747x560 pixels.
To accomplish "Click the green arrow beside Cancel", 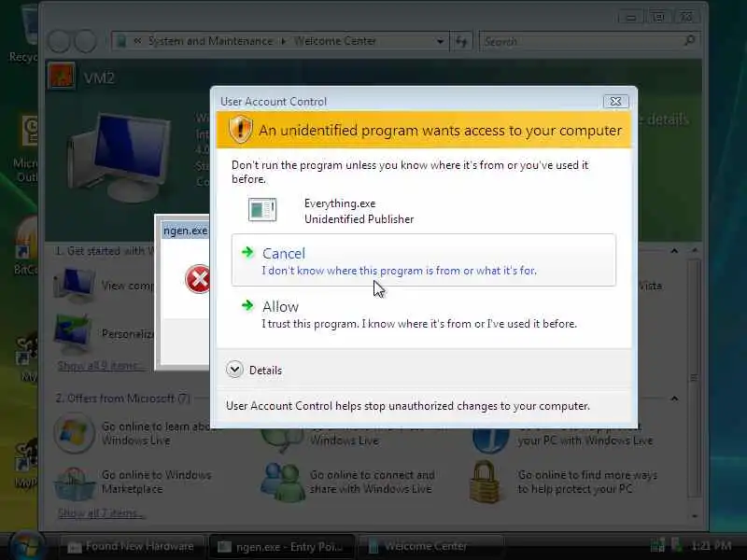I will 247,252.
